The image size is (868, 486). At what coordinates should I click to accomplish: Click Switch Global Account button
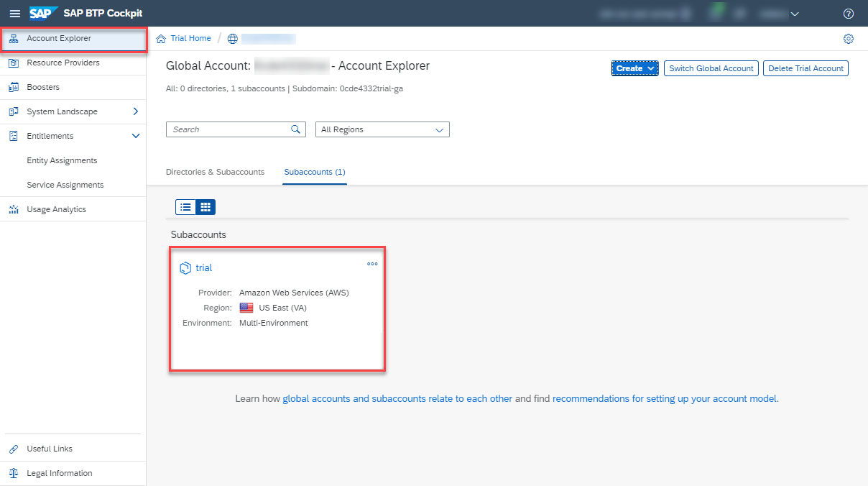coord(711,68)
